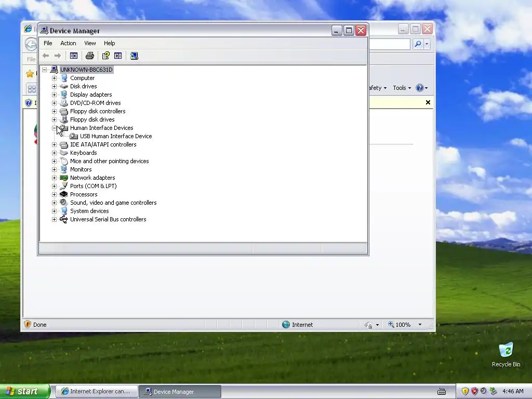This screenshot has width=532, height=399.
Task: Open the IE zoom level dropdown arrow
Action: [x=420, y=325]
